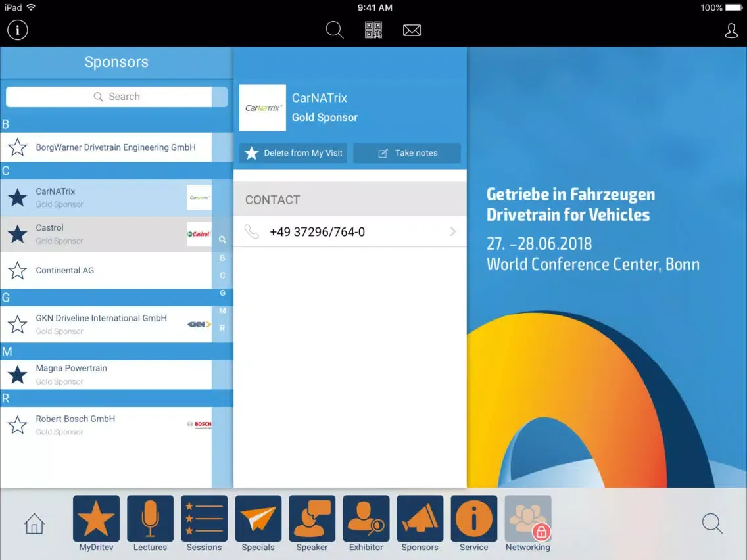Screen dimensions: 747x560
Task: Jump to letter G in index
Action: (x=222, y=293)
